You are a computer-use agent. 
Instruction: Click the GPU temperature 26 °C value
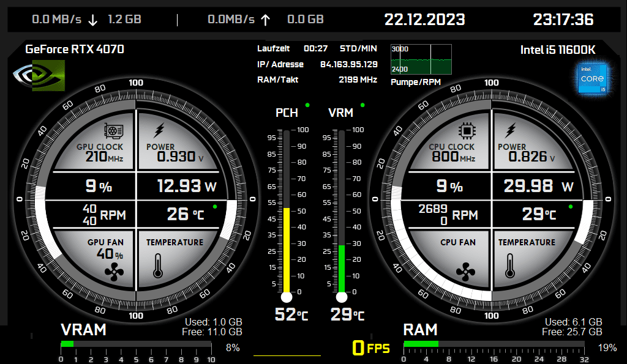click(x=186, y=215)
